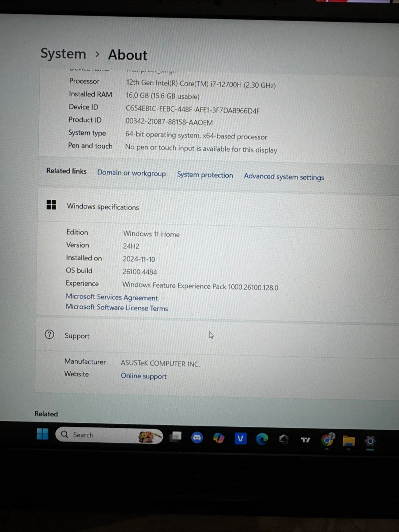The image size is (399, 532).
Task: Click the Windows logo beside Windows specifications
Action: [51, 205]
